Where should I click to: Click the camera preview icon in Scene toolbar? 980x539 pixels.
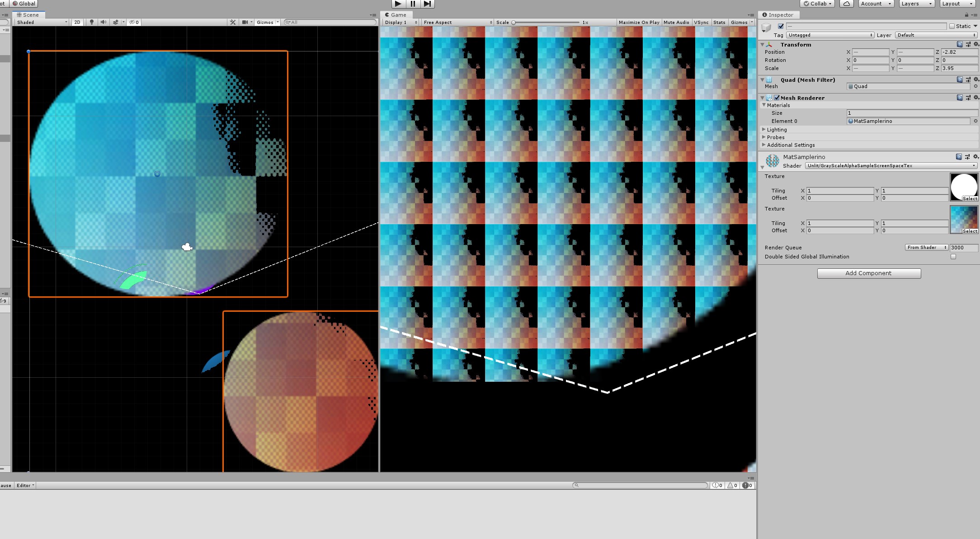click(x=245, y=22)
